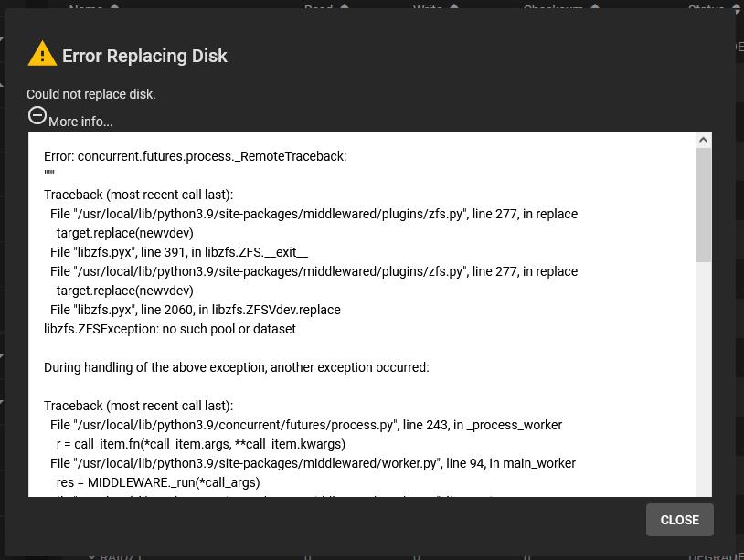The image size is (744, 560).
Task: Click the Write column sort arrow
Action: 454,7
